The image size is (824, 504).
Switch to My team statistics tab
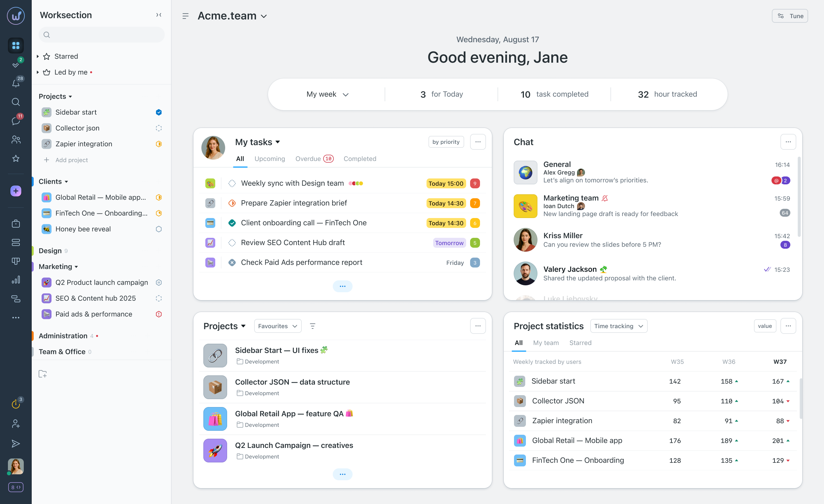point(545,343)
